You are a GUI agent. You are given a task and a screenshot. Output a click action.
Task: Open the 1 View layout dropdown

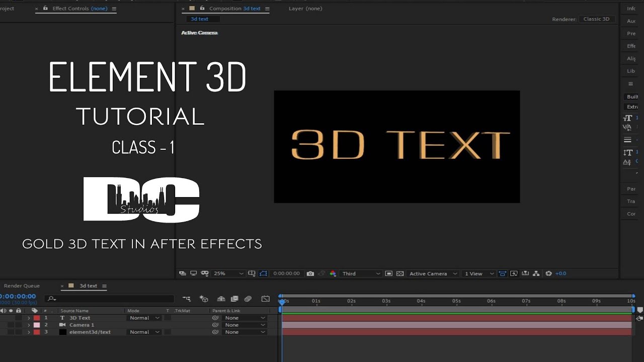(479, 274)
